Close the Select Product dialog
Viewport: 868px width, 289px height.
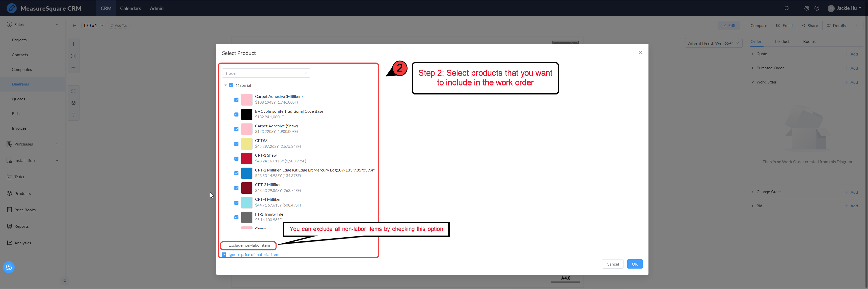click(640, 52)
